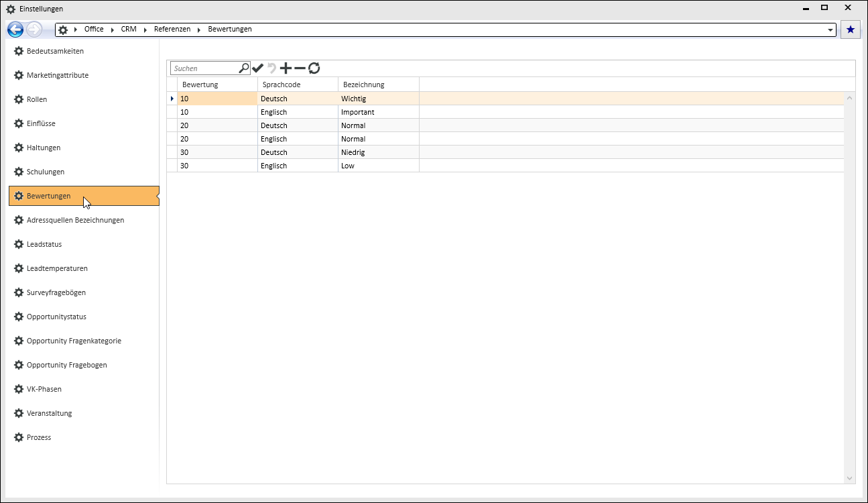This screenshot has height=503, width=868.
Task: Click the refresh icon in toolbar
Action: point(314,68)
